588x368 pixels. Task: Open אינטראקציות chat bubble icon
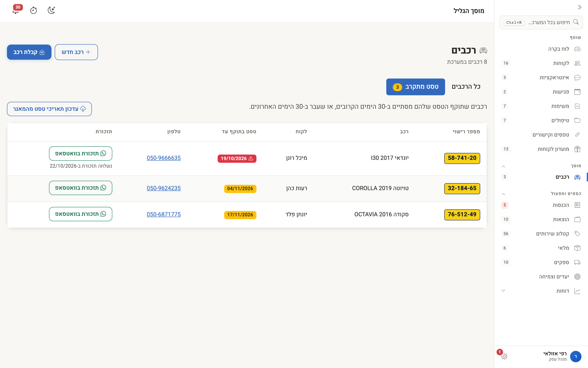pos(577,78)
